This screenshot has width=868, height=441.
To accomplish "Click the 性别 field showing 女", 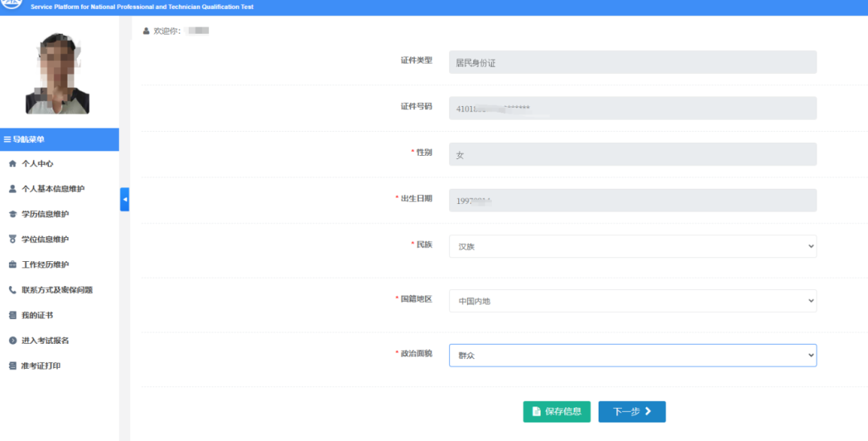I will point(633,153).
